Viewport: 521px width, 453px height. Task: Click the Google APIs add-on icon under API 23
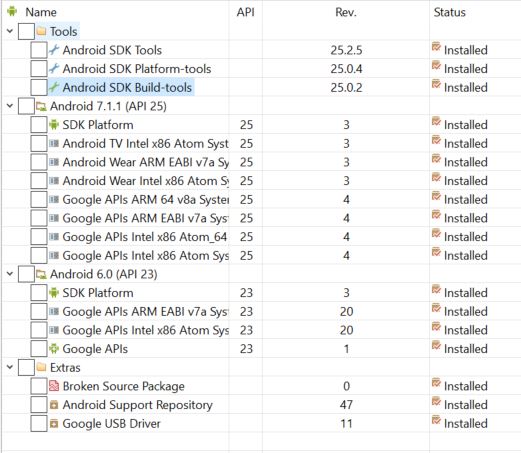click(54, 349)
